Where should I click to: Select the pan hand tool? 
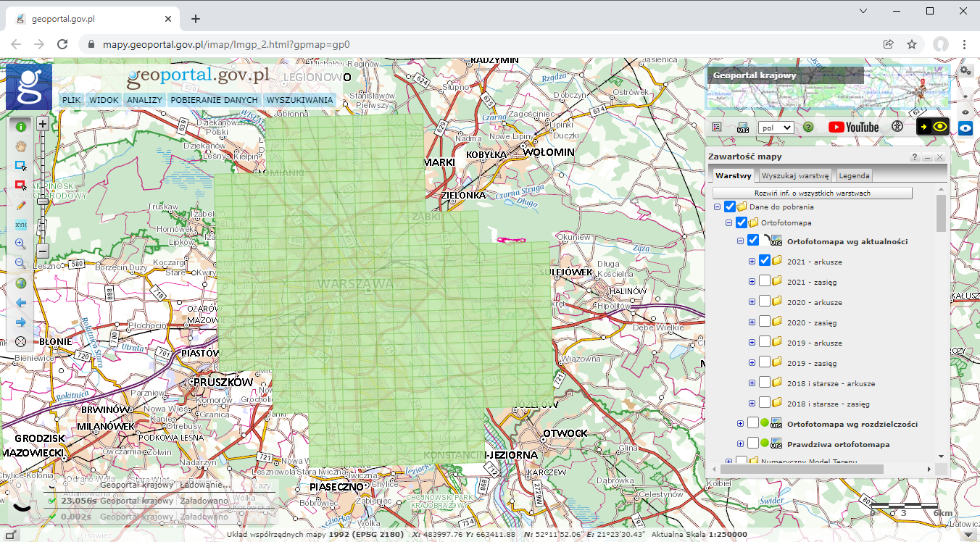tap(21, 146)
